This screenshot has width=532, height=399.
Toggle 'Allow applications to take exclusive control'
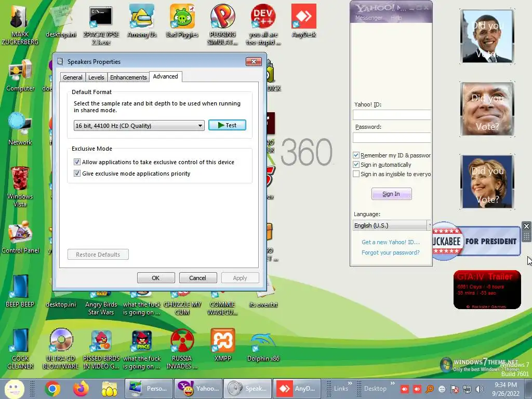point(77,162)
